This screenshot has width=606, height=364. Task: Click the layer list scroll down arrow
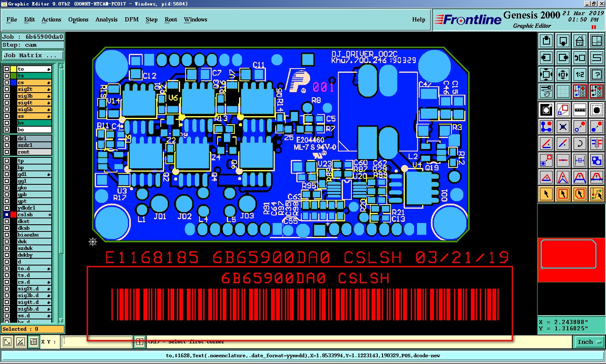coord(61,321)
